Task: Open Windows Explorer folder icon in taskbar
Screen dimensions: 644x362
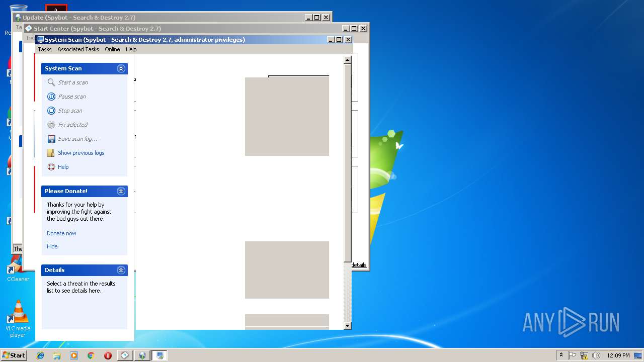Action: click(x=57, y=355)
